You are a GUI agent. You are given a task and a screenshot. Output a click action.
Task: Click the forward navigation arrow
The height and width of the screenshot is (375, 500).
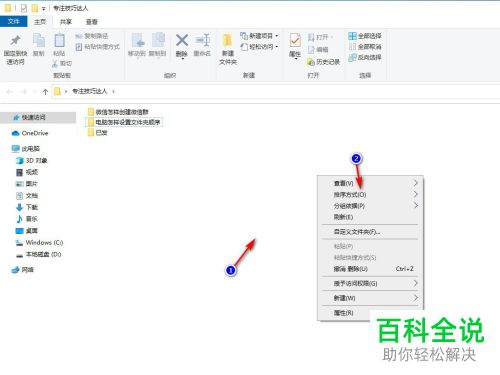(x=24, y=91)
